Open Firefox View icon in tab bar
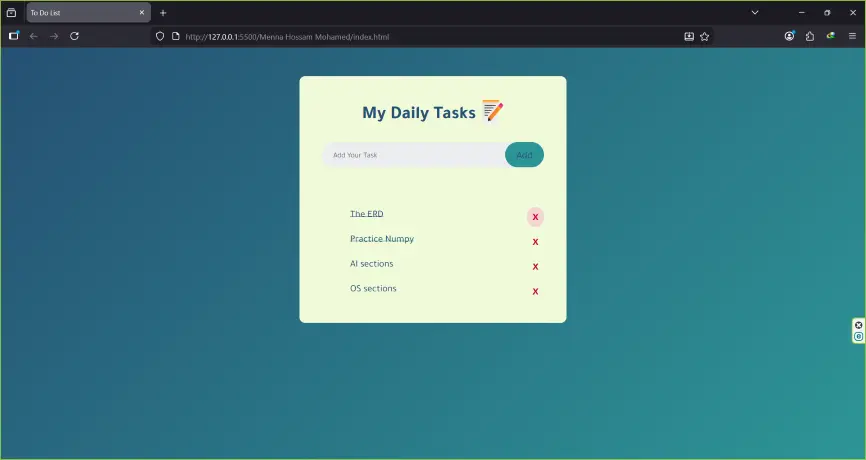866x460 pixels. (x=12, y=12)
